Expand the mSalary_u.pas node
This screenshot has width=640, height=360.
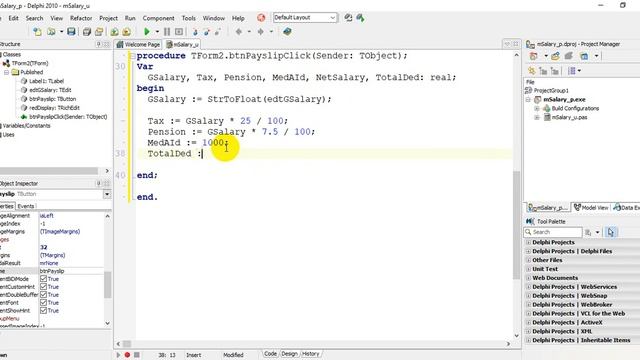pos(537,118)
